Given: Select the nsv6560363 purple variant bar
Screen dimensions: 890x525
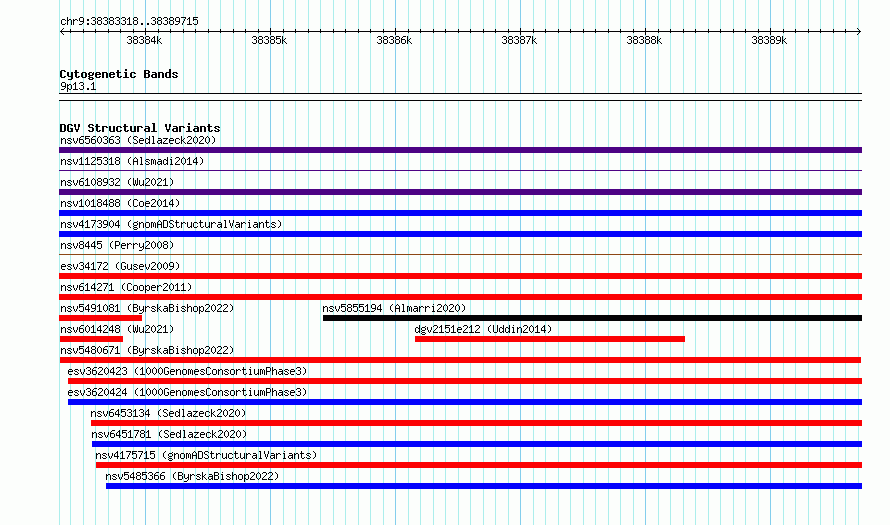Looking at the screenshot, I should (x=460, y=150).
